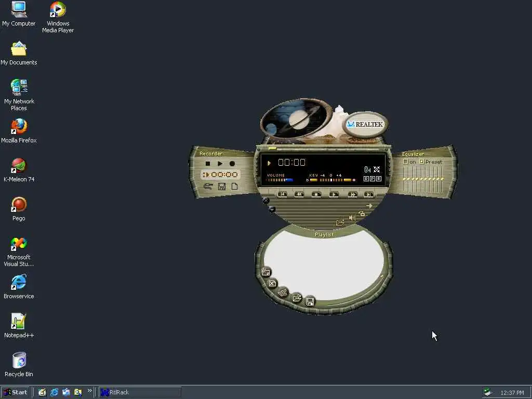This screenshot has width=532, height=399.
Task: Toggle the P playlist panel button
Action: click(x=372, y=179)
